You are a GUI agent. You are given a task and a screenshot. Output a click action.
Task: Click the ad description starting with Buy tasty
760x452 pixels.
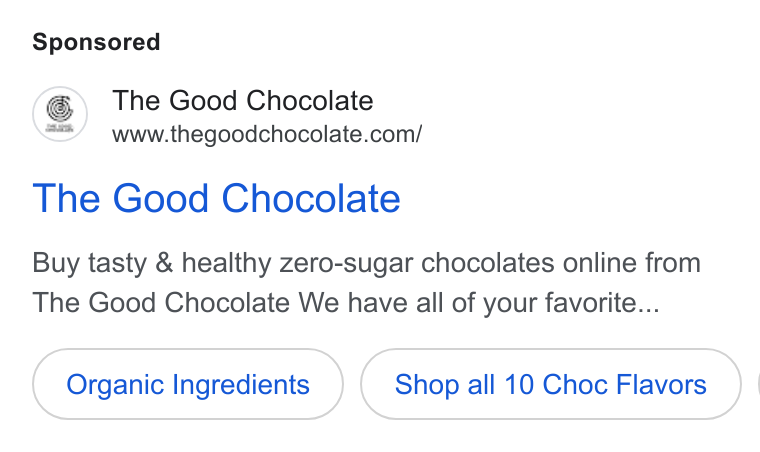point(366,283)
